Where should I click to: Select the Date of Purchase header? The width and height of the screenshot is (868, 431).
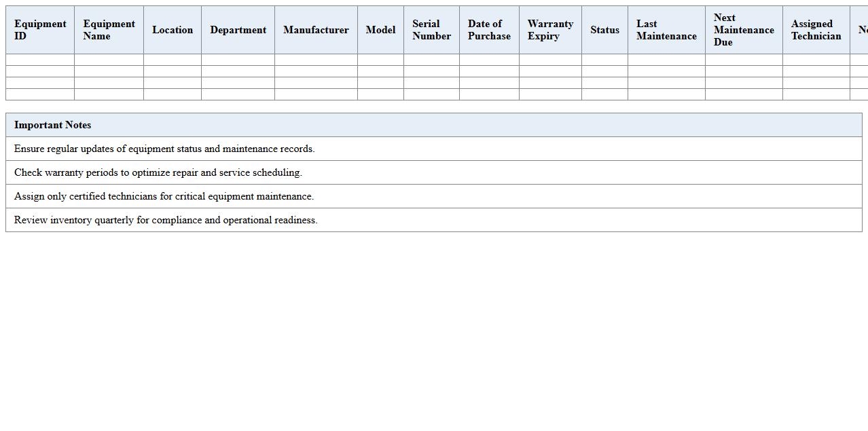pyautogui.click(x=488, y=30)
